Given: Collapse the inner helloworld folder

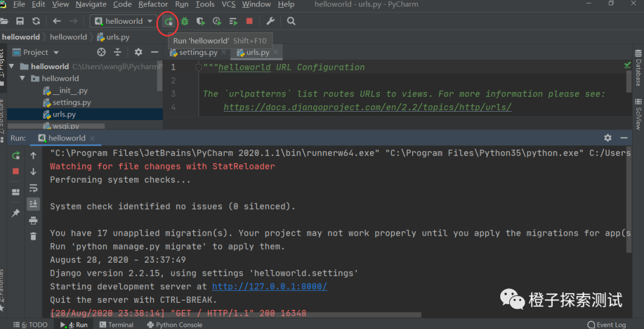Looking at the screenshot, I should 23,78.
